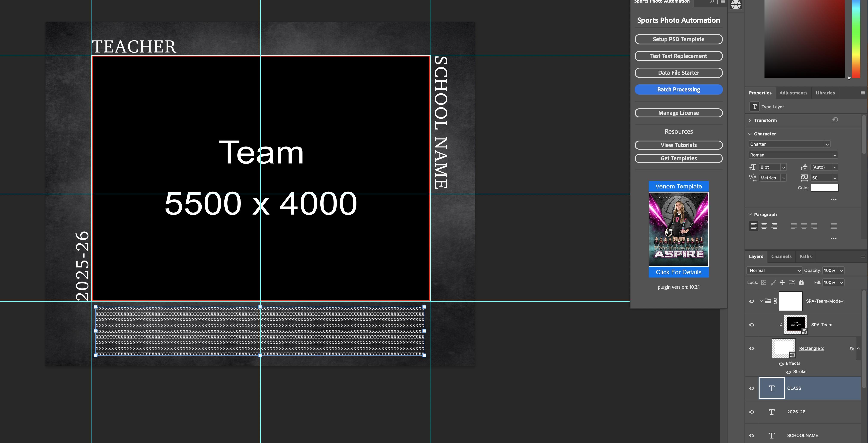Open the Charter font family dropdown
The width and height of the screenshot is (868, 443).
(827, 144)
